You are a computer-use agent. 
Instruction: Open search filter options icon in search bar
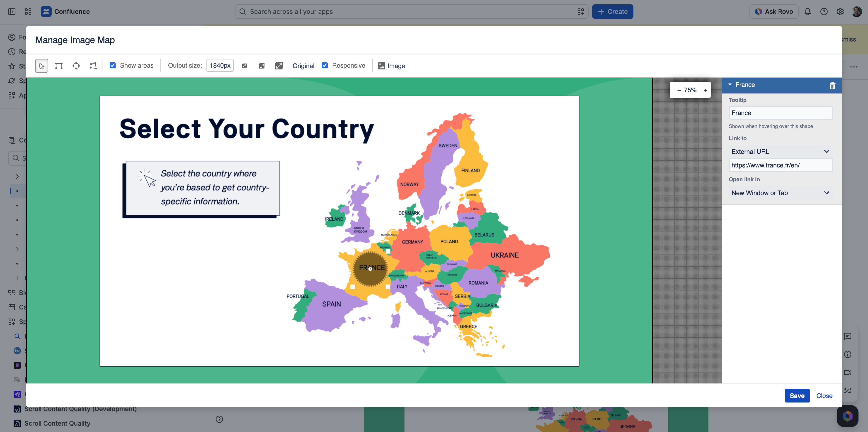click(x=581, y=12)
